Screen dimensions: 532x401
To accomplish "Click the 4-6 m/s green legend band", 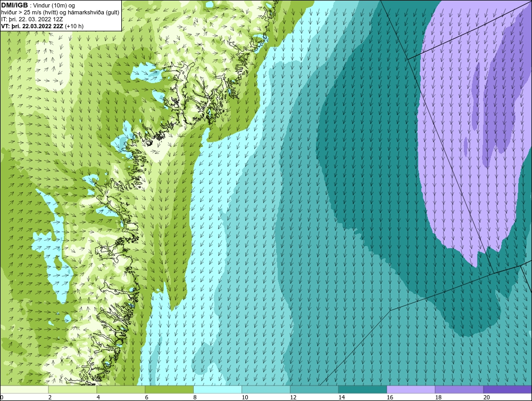I will pyautogui.click(x=121, y=389).
